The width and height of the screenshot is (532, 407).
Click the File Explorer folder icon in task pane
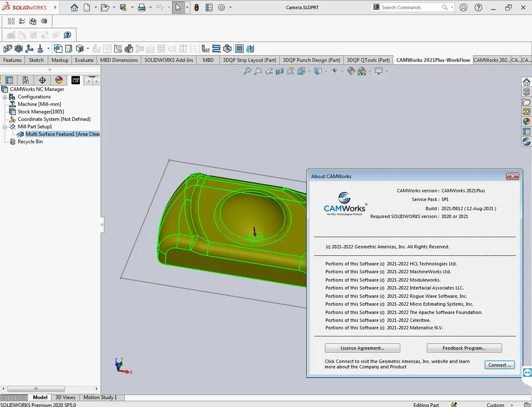527,102
